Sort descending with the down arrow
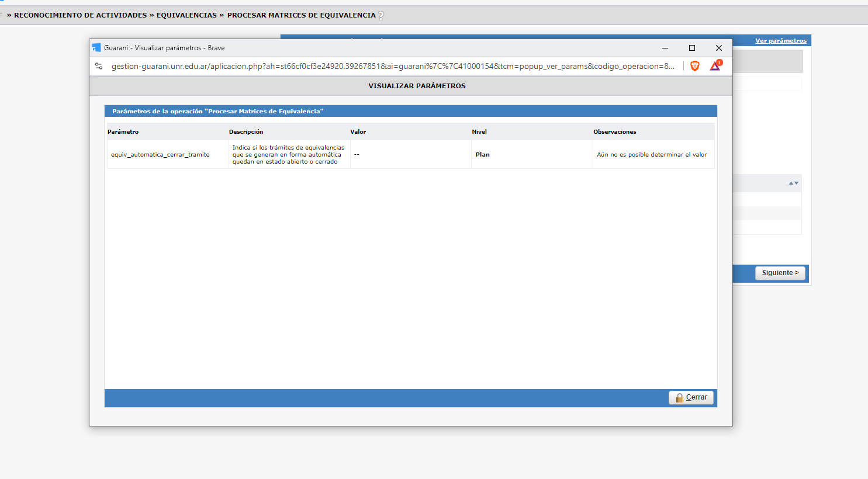This screenshot has width=868, height=479. coord(796,183)
